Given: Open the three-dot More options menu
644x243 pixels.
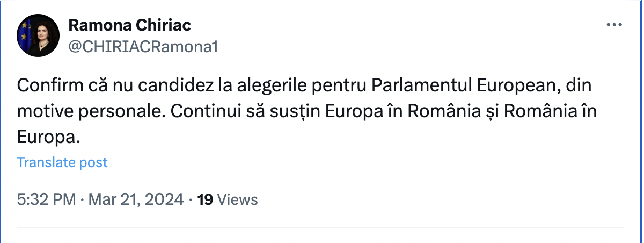Looking at the screenshot, I should (614, 25).
